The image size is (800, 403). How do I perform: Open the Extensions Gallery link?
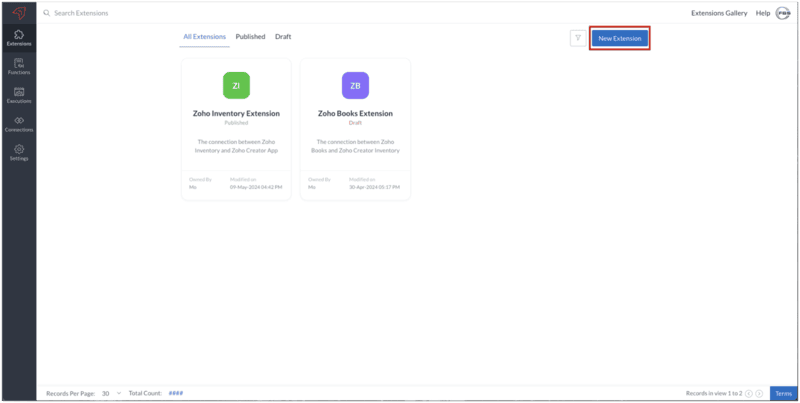point(719,13)
